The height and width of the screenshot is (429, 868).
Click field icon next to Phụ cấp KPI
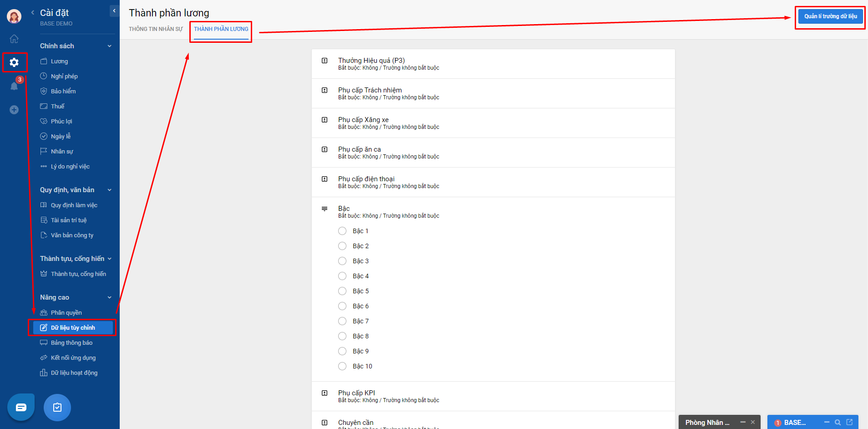pyautogui.click(x=325, y=393)
